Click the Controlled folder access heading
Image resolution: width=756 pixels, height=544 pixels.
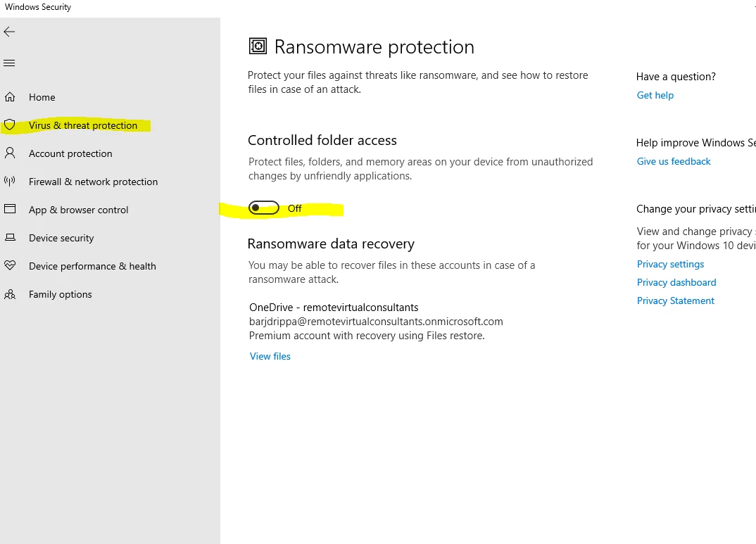pyautogui.click(x=322, y=140)
